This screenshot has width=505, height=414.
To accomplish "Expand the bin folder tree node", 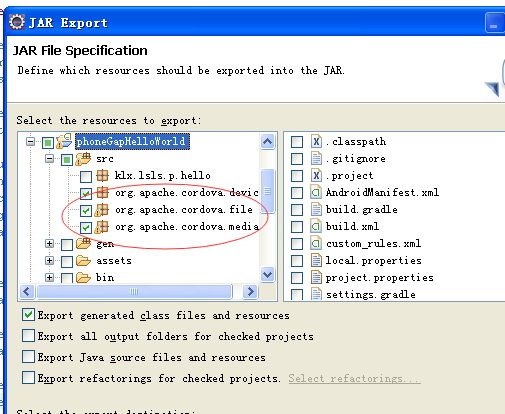I will coord(49,277).
